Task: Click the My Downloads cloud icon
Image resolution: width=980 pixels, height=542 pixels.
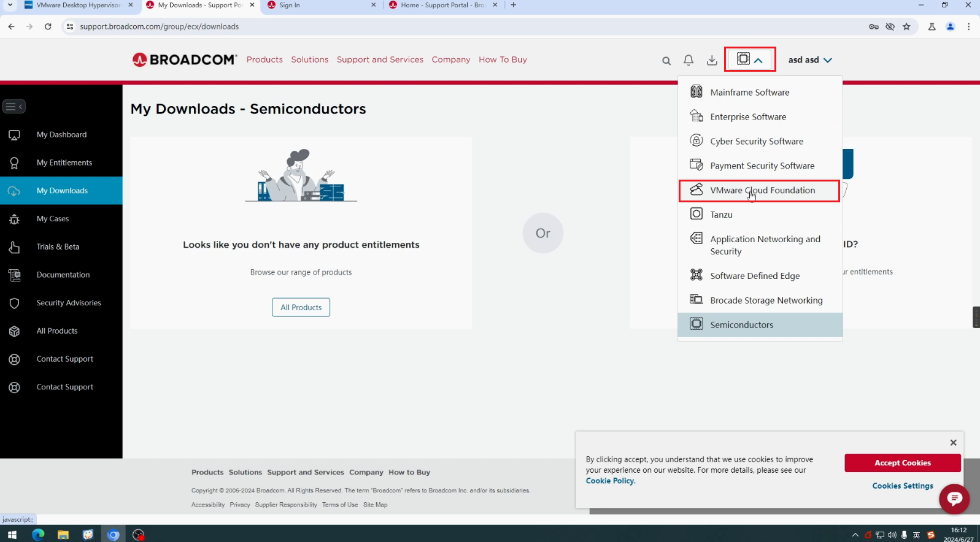Action: pos(14,191)
